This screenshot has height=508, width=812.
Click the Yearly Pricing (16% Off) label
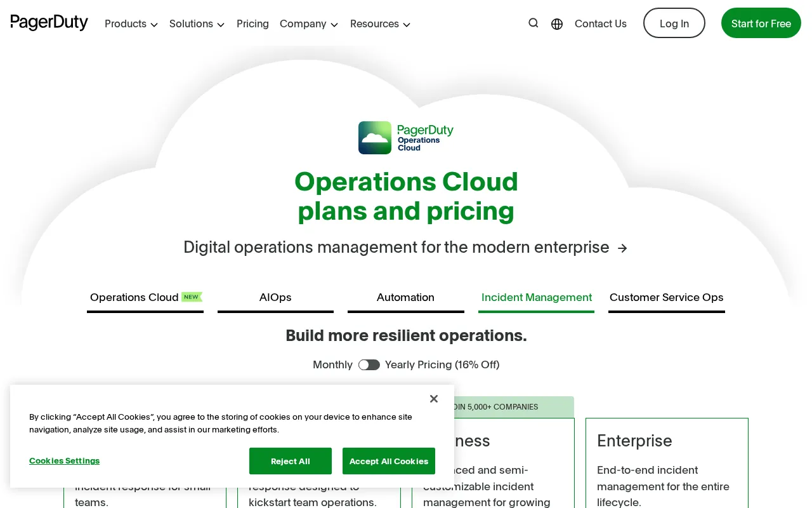coord(442,364)
